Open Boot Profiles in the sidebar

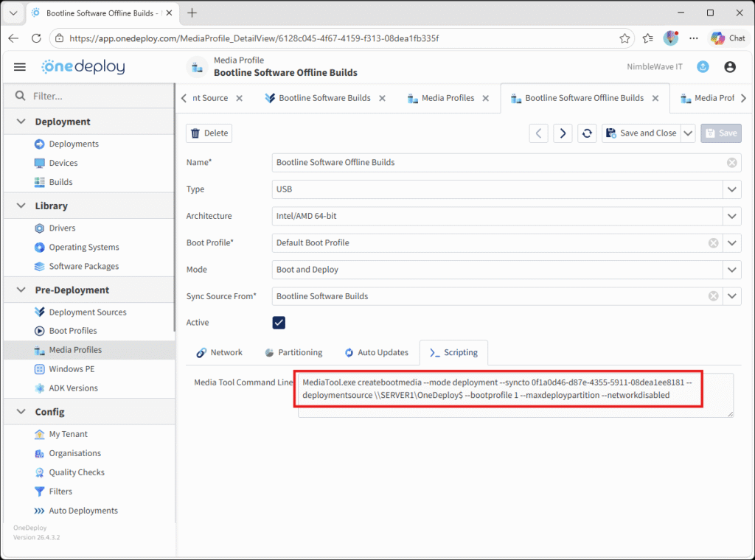[73, 331]
